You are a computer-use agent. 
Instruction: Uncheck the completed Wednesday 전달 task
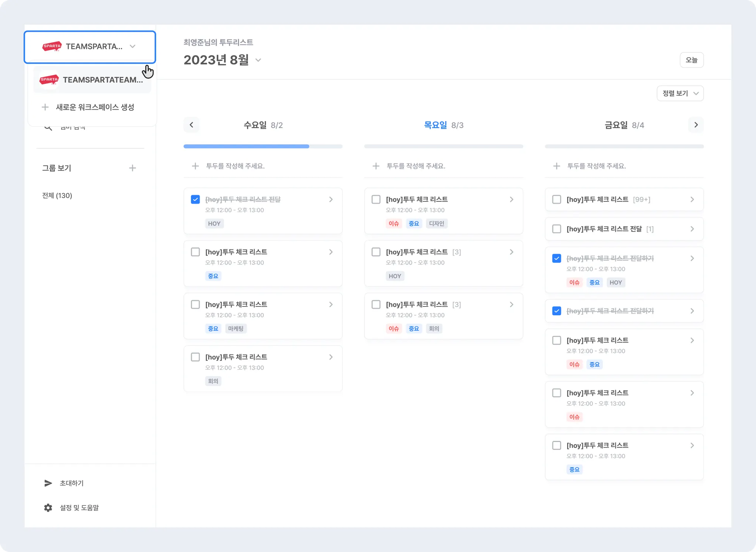[x=195, y=199]
